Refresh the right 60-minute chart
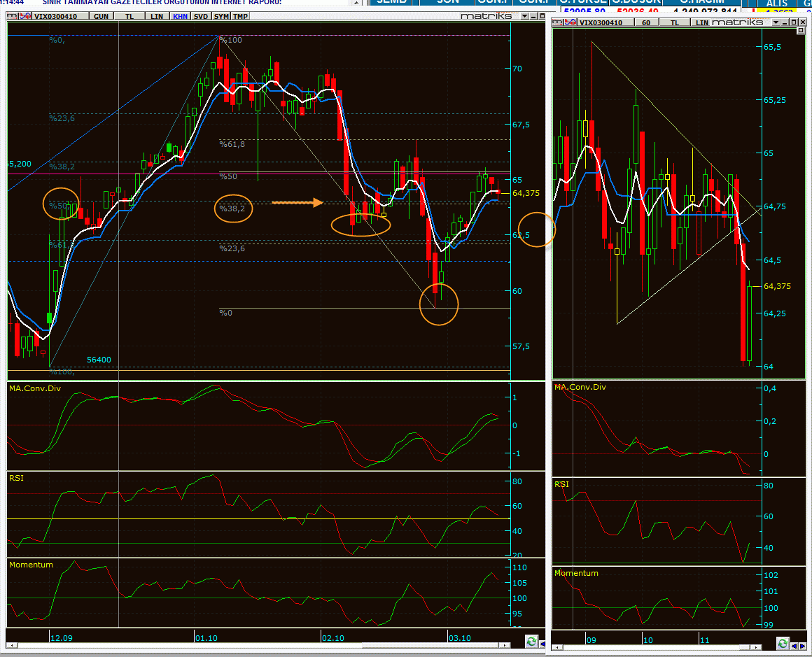 (783, 644)
